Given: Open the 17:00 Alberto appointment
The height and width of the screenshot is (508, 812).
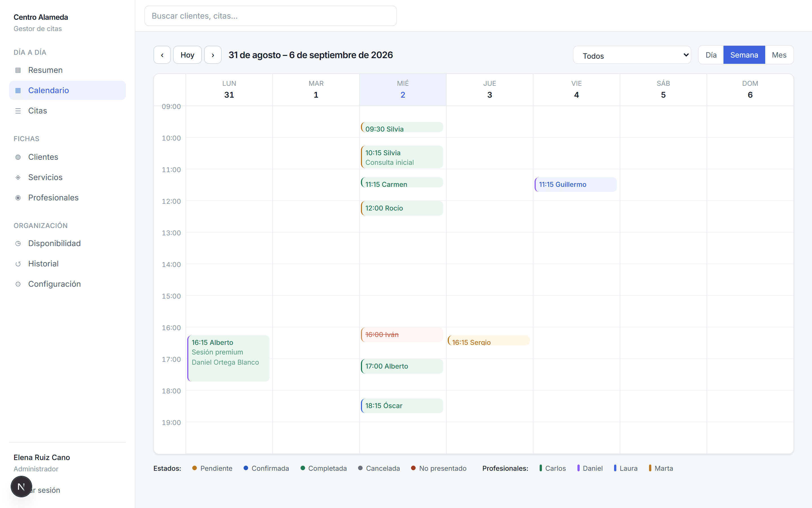Looking at the screenshot, I should click(402, 366).
